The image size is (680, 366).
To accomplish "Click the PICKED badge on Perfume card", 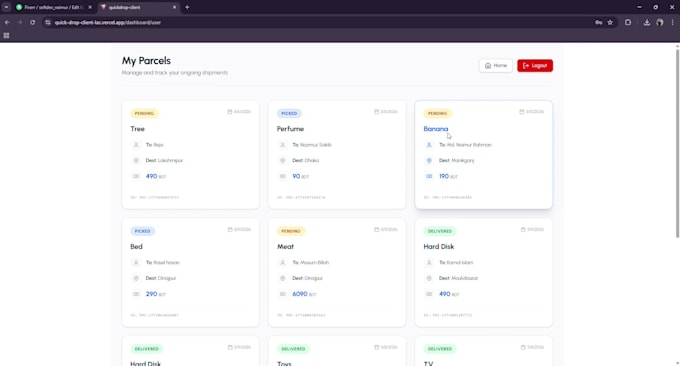I will (x=289, y=113).
